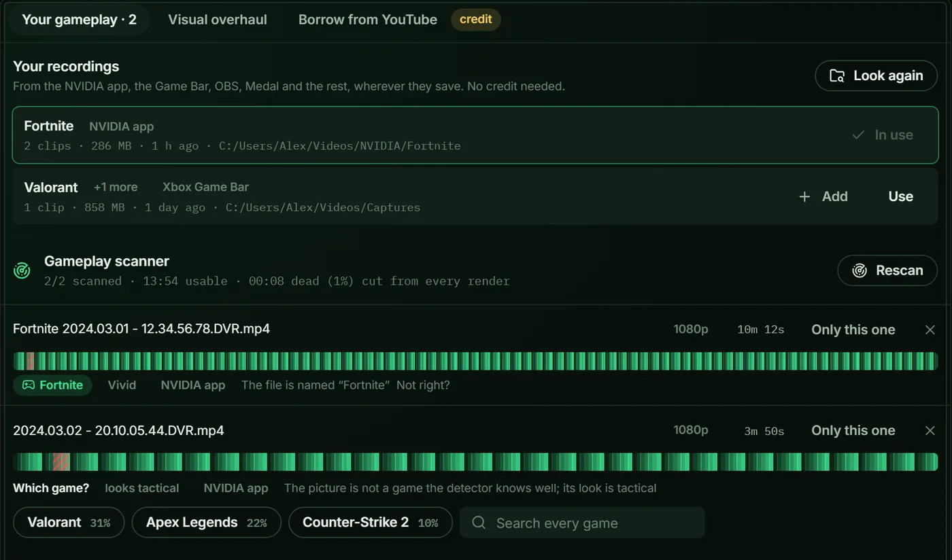Select Only this one for Fortnite clip
Image resolution: width=952 pixels, height=560 pixels.
(853, 330)
